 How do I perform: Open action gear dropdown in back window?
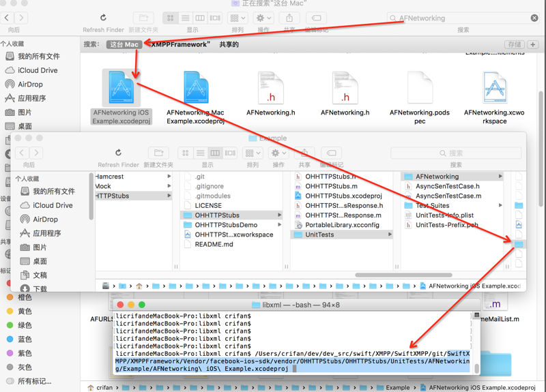point(263,18)
